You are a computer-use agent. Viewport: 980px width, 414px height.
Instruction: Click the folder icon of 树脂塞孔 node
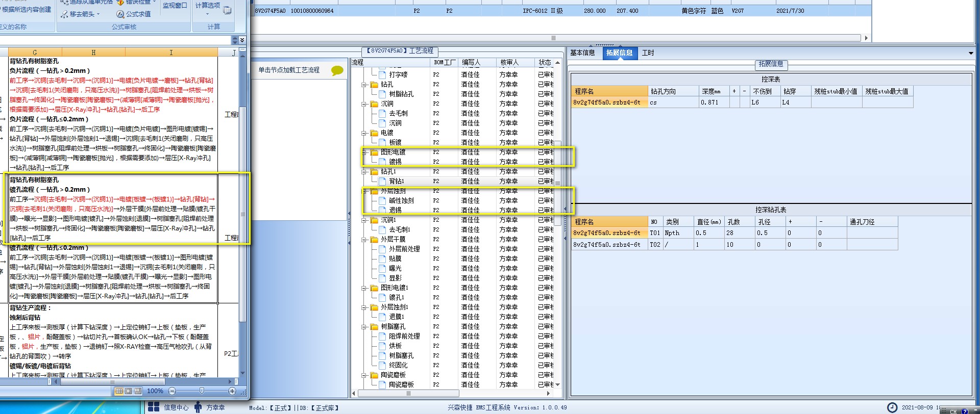[x=374, y=327]
